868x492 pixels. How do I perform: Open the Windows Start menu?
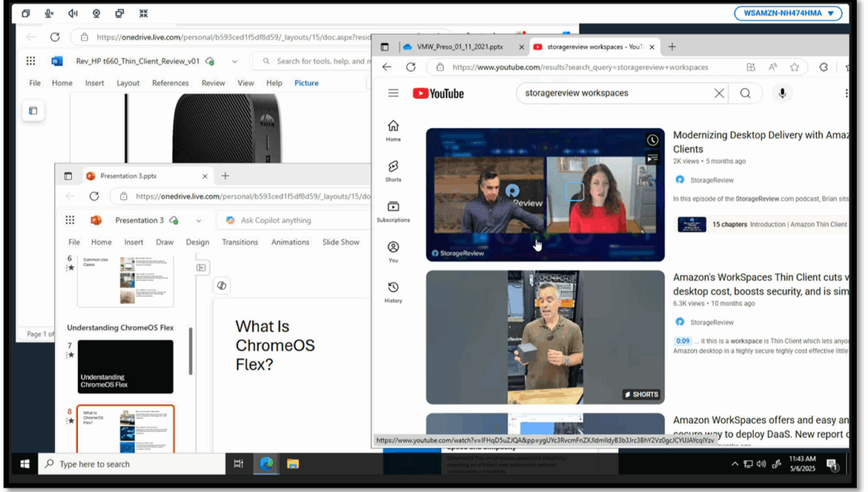point(25,464)
